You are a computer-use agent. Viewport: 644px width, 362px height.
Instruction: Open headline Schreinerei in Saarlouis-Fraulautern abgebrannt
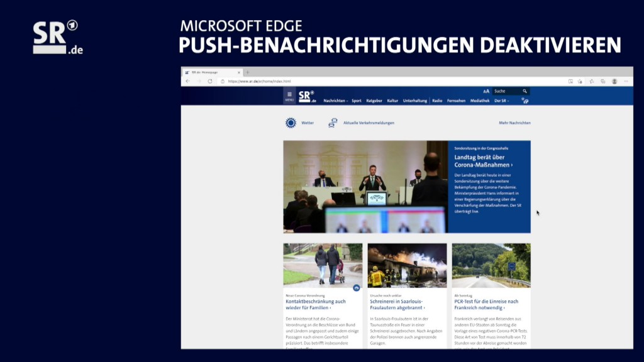click(397, 304)
